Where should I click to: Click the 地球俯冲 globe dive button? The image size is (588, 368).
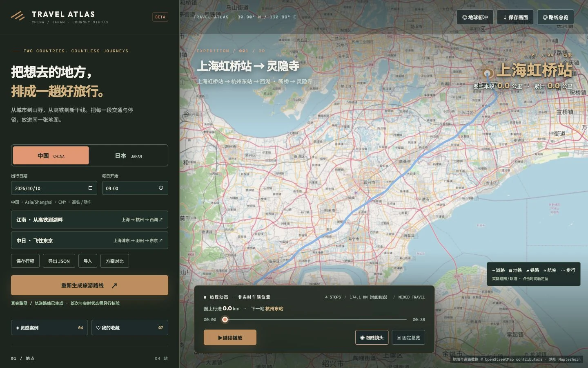(475, 17)
